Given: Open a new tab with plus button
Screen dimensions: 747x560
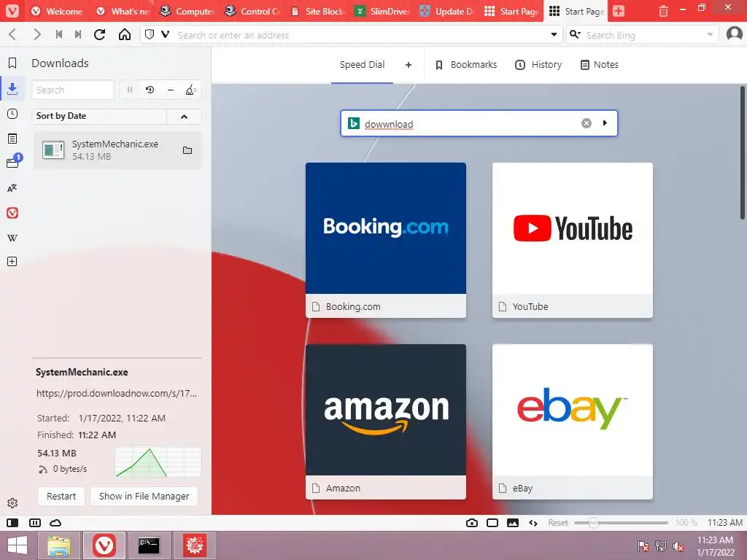Looking at the screenshot, I should (x=619, y=11).
